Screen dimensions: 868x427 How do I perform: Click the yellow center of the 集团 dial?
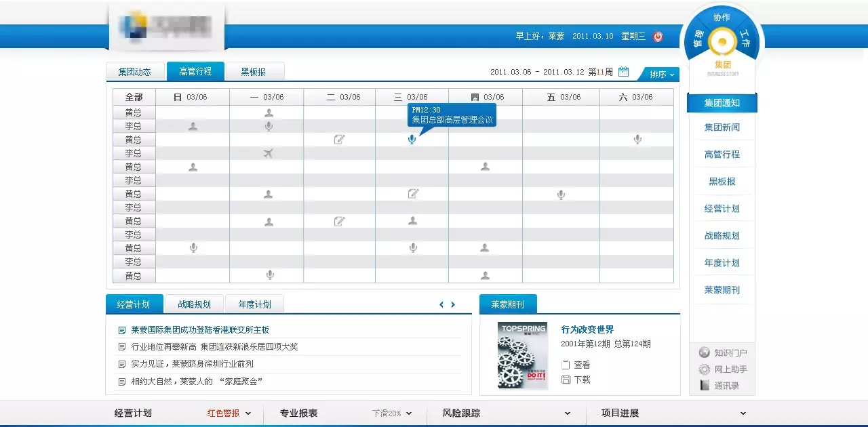click(722, 43)
